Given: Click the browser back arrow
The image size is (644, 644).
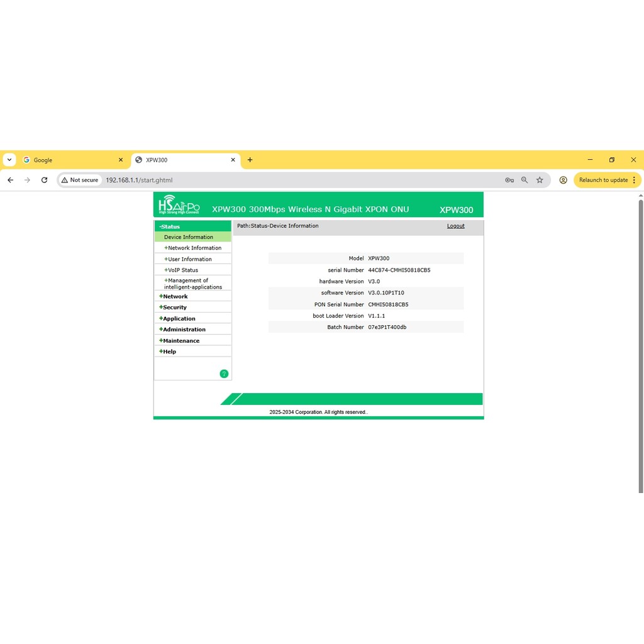Looking at the screenshot, I should (10, 180).
